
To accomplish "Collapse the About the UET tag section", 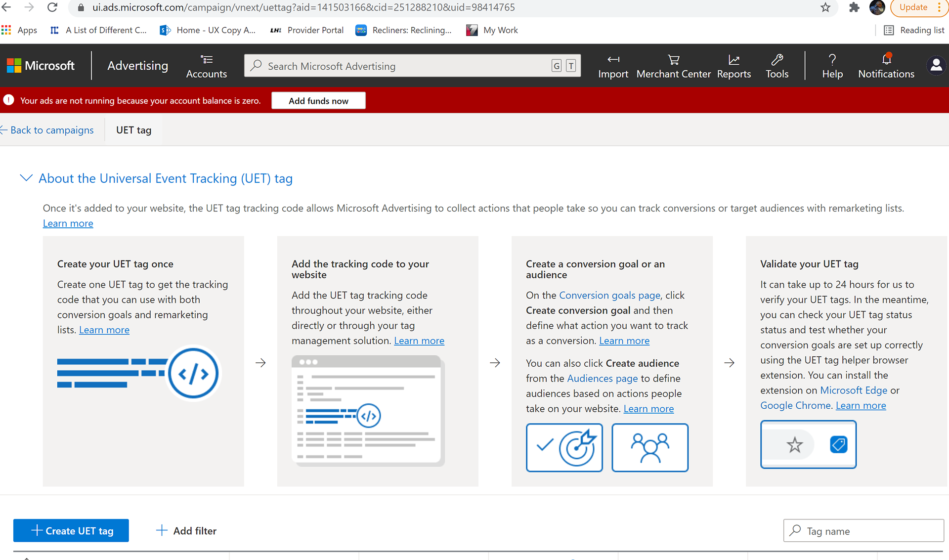I will click(x=26, y=178).
